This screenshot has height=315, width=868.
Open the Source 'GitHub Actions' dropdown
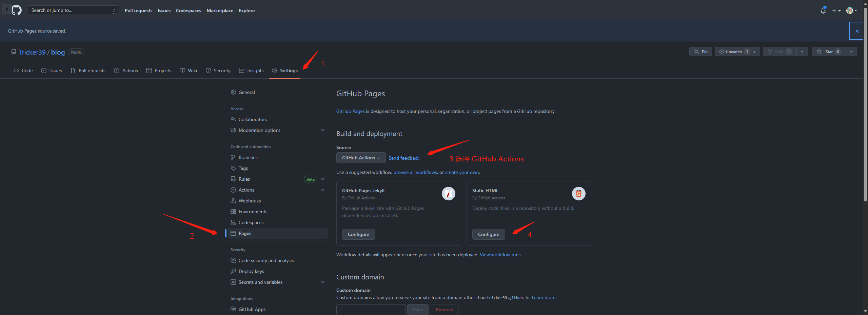361,158
